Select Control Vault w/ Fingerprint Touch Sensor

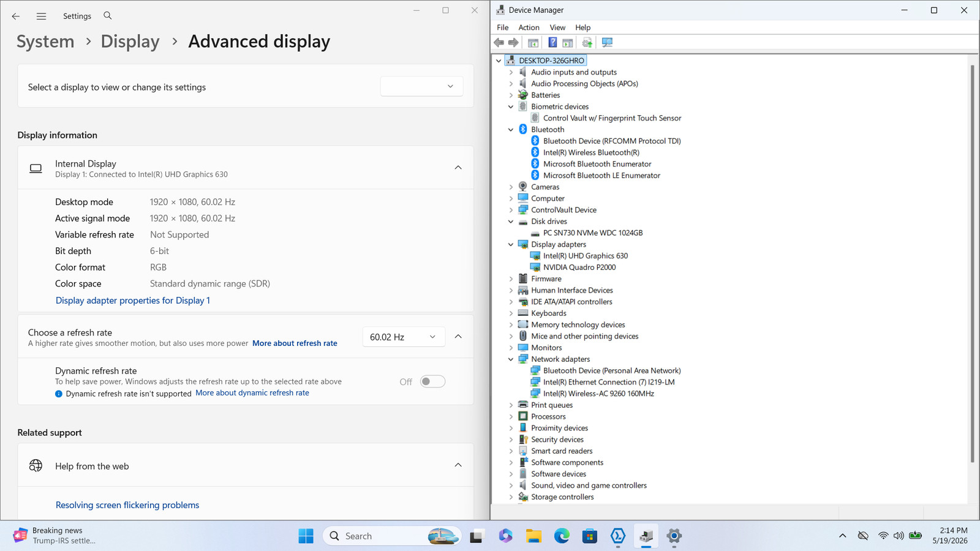point(612,118)
